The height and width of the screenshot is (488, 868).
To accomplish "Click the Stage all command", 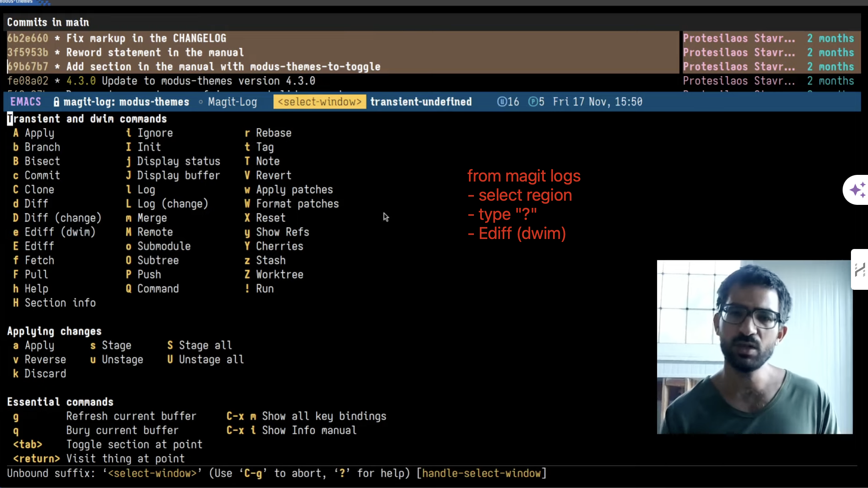I will tap(205, 346).
